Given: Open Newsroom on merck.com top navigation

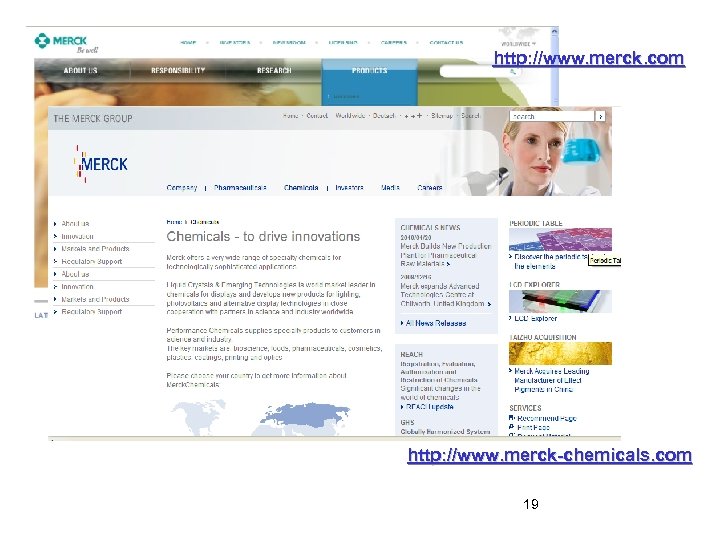Looking at the screenshot, I should click(289, 43).
